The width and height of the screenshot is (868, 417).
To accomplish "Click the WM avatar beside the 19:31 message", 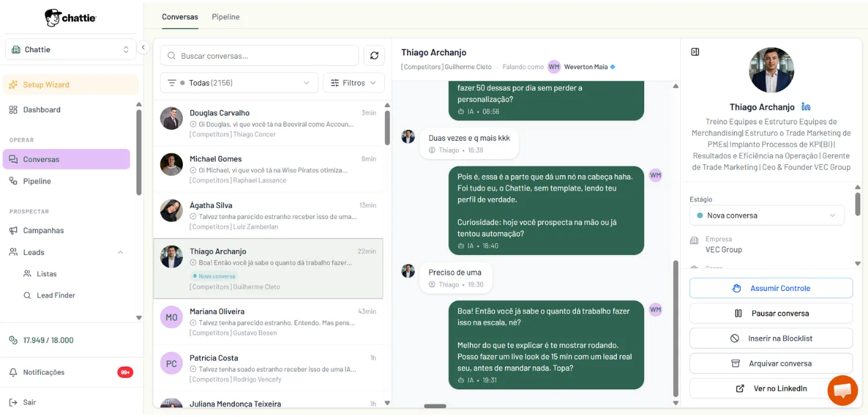I will coord(655,310).
